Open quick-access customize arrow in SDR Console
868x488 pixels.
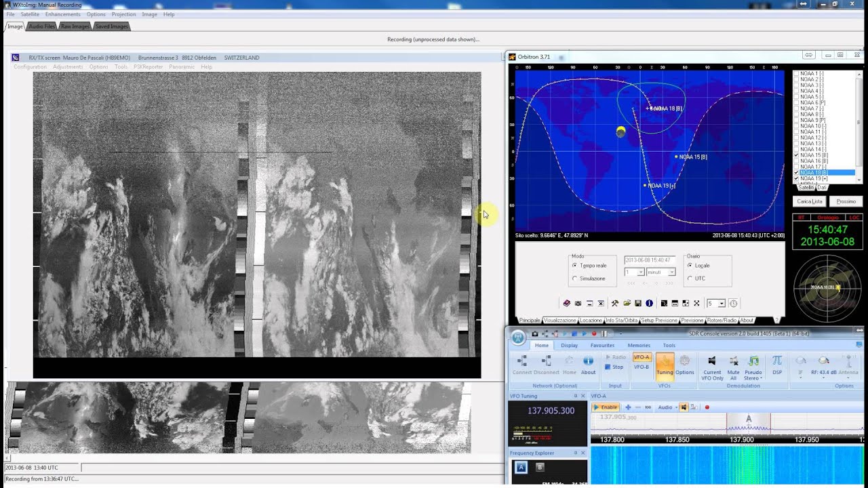pyautogui.click(x=621, y=333)
